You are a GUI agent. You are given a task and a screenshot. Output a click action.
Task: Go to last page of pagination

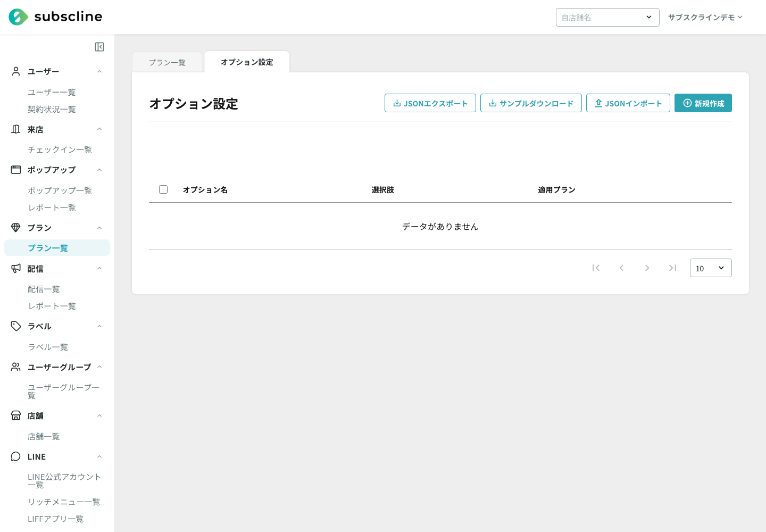point(672,268)
